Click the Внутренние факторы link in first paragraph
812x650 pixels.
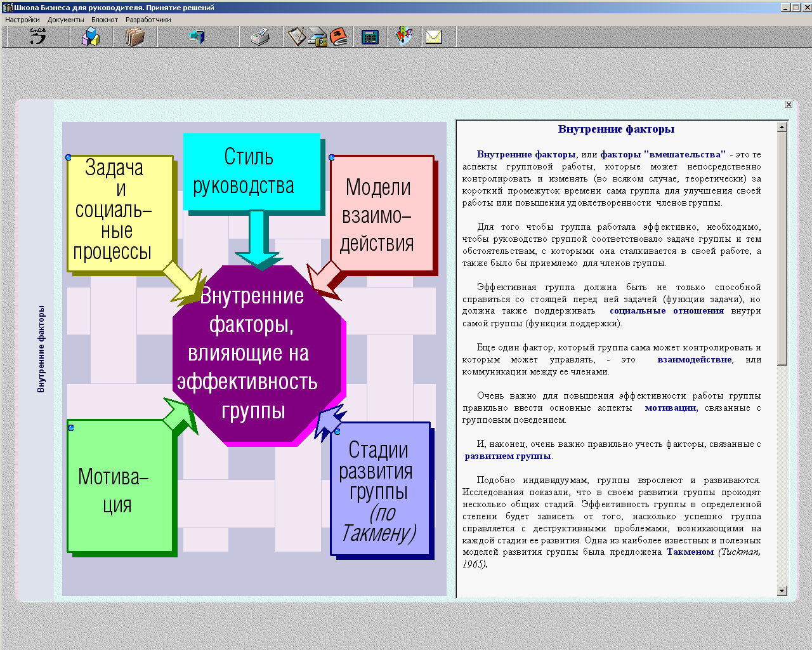click(527, 154)
